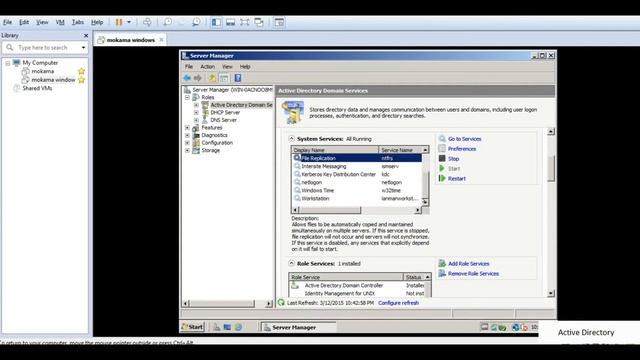Click services list horizontal scrollbar thumb

tap(330, 210)
